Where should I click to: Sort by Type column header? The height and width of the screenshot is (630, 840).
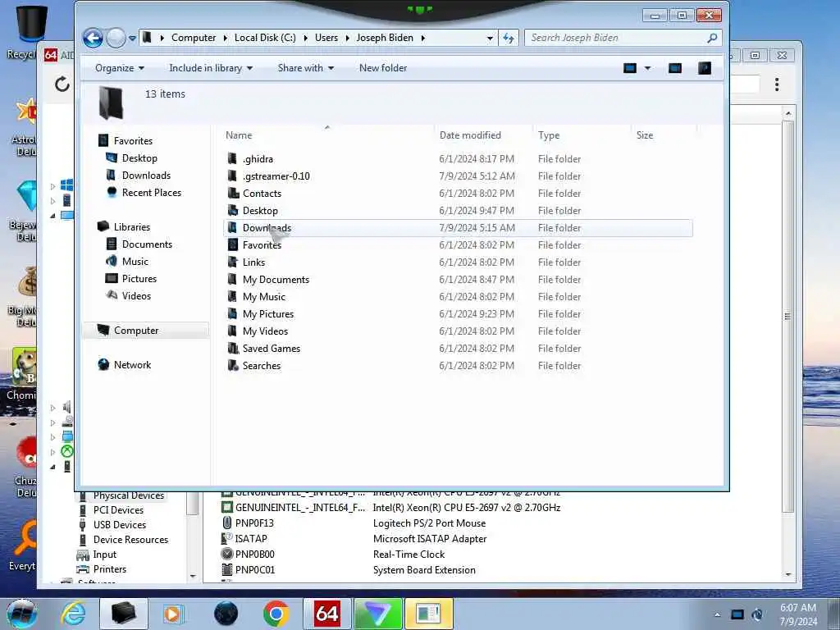[x=549, y=135]
